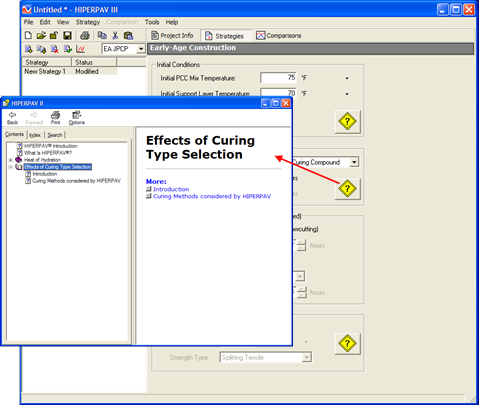Switch to the Project Info tab
The image size is (480, 406).
point(173,35)
